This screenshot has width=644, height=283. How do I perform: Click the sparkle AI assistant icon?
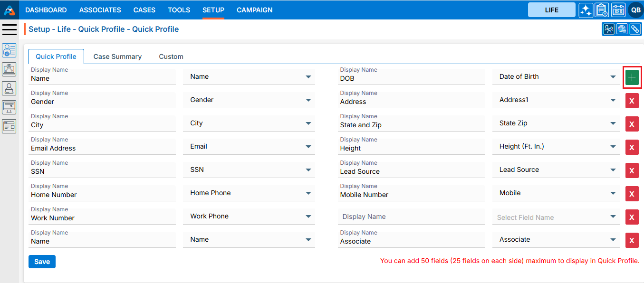(586, 10)
